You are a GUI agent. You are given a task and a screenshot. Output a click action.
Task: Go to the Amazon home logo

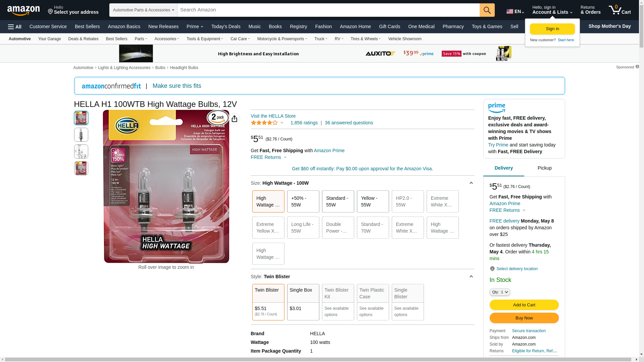point(23,10)
